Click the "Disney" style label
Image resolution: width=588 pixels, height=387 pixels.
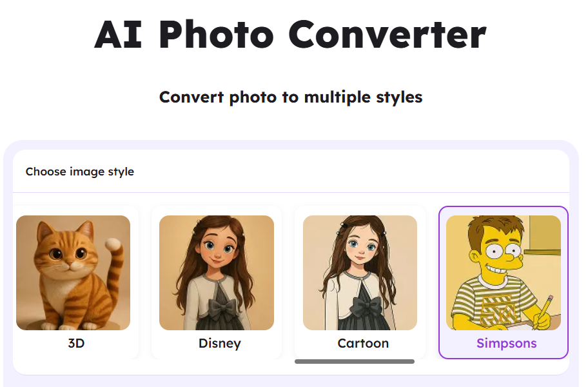point(219,343)
